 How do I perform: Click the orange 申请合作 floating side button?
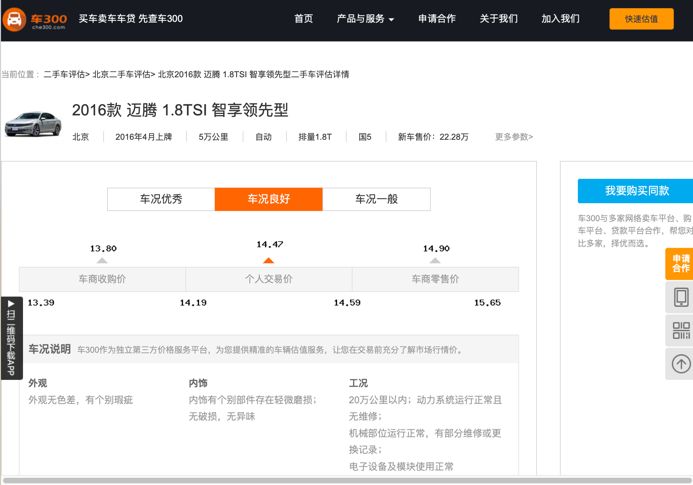coord(680,264)
